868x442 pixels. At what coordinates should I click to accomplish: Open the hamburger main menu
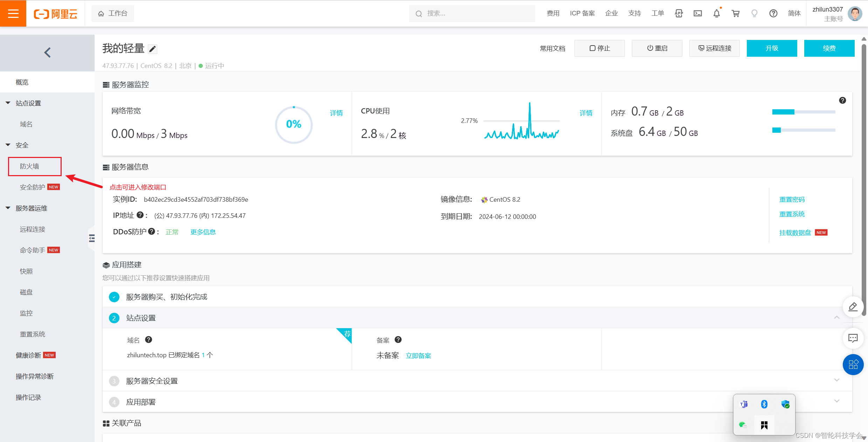click(13, 13)
